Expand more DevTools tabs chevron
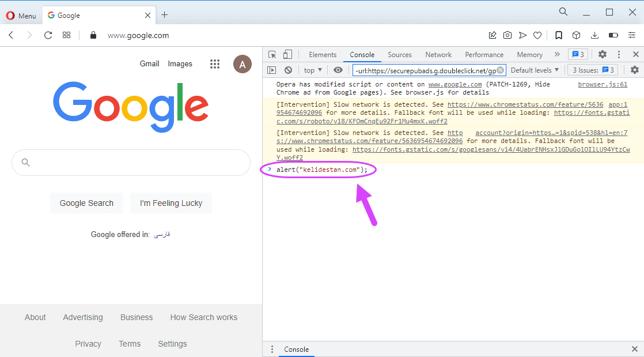Image resolution: width=644 pixels, height=357 pixels. coord(557,54)
